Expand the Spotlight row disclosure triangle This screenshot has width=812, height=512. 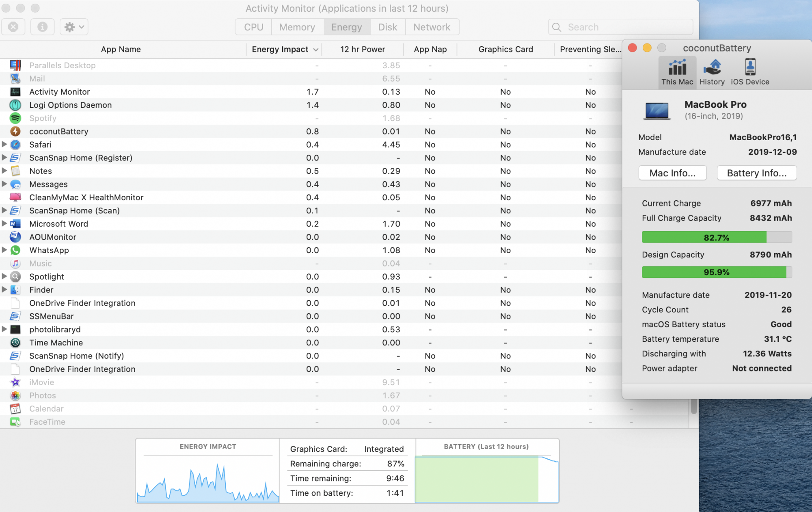click(x=4, y=276)
